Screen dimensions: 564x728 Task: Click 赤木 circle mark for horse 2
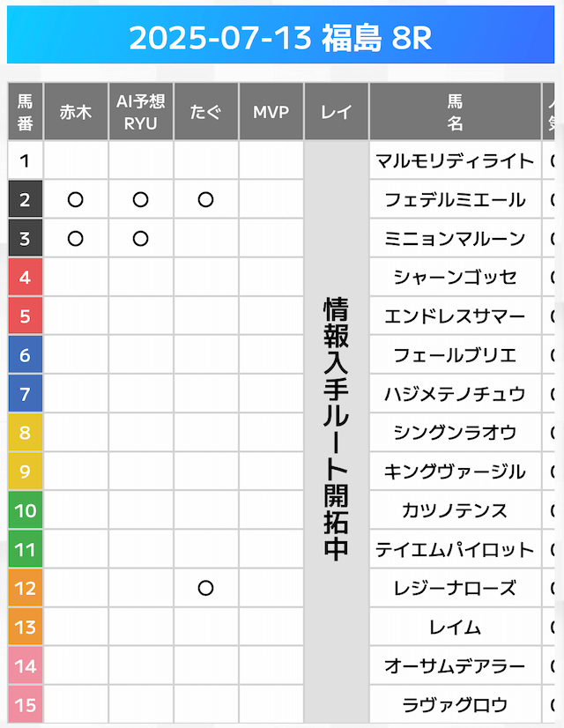76,200
